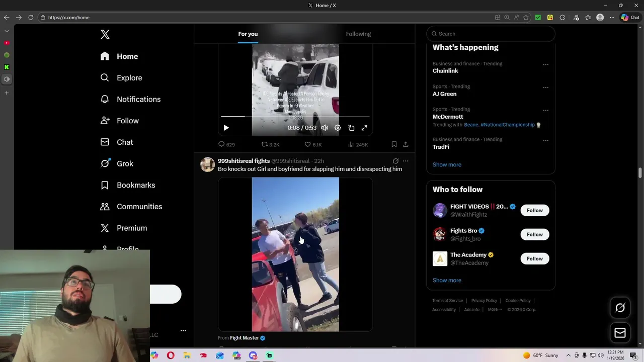This screenshot has width=644, height=362.
Task: Open video playback settings gear
Action: tap(338, 128)
